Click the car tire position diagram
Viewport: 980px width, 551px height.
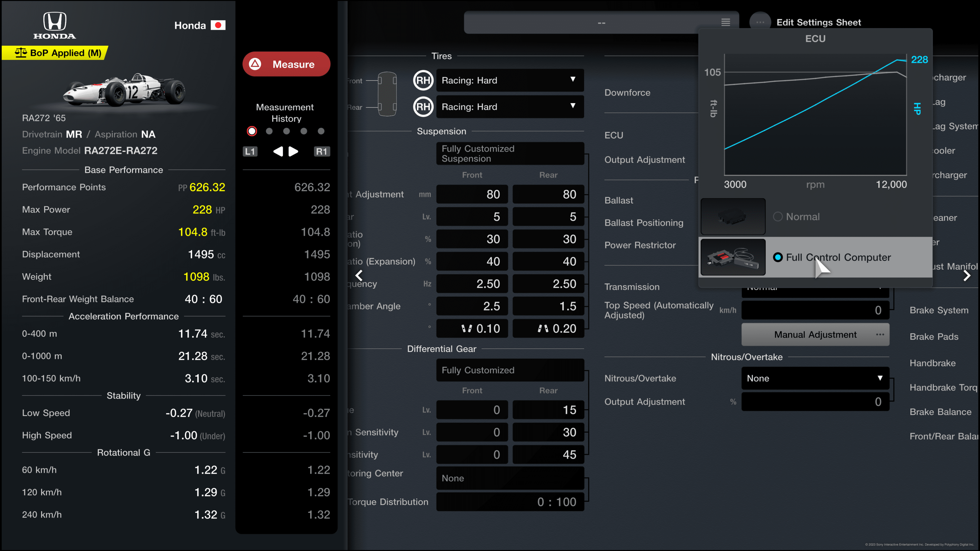[387, 94]
